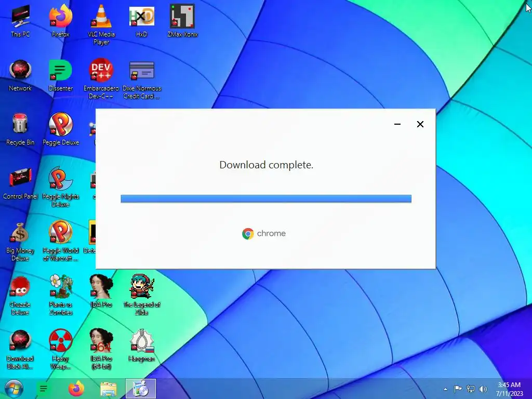Open Download Black Ali... desktop icon
This screenshot has width=532, height=399.
coord(20,349)
